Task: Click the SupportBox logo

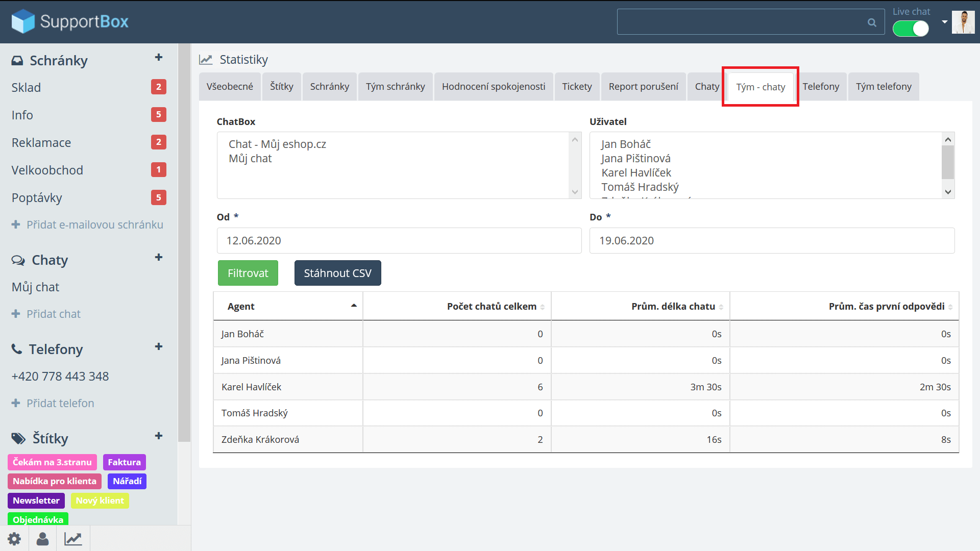Action: (70, 21)
